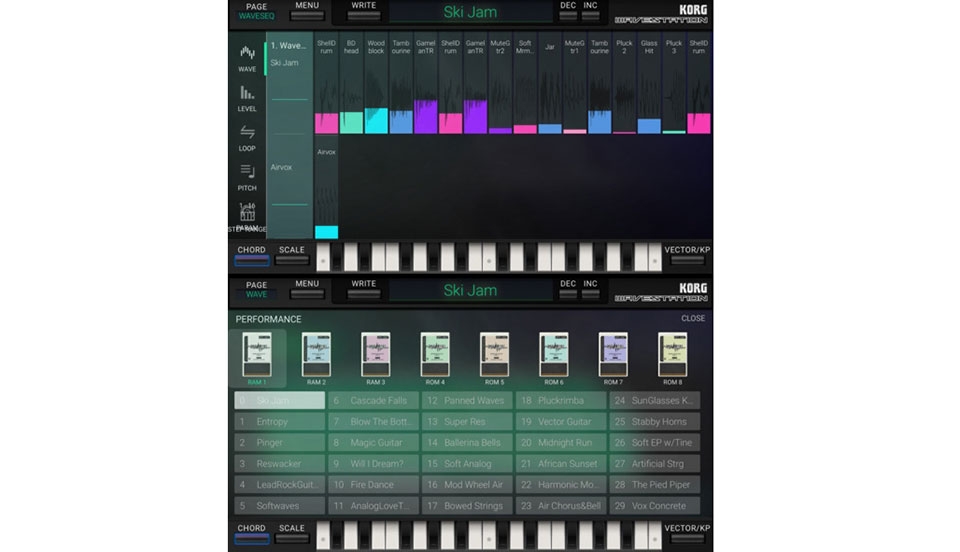Choose performance 3 Reswacker
Viewport: 960px width, 552px height.
(x=280, y=463)
